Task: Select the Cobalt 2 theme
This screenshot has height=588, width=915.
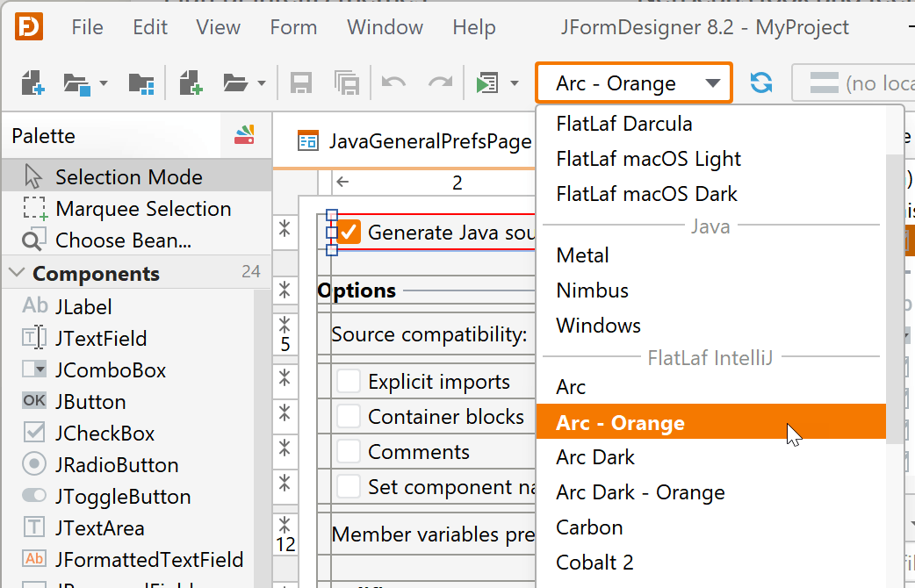Action: 710,563
